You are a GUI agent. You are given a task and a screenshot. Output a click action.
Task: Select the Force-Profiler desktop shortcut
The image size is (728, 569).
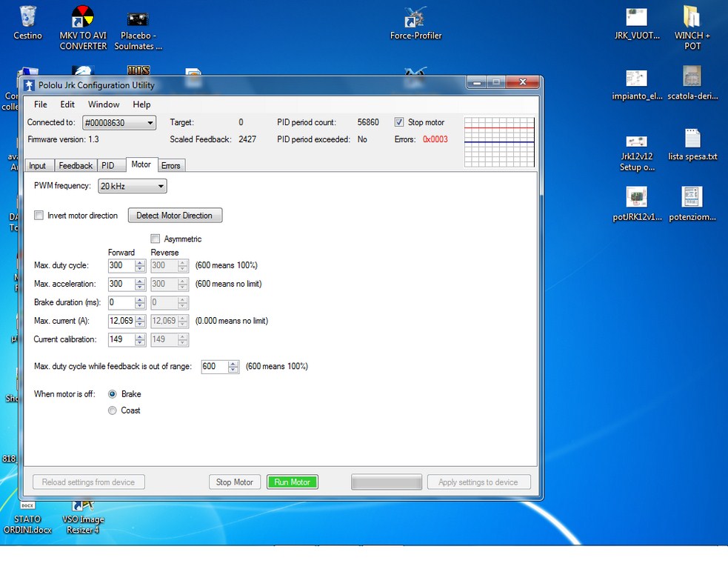[416, 23]
